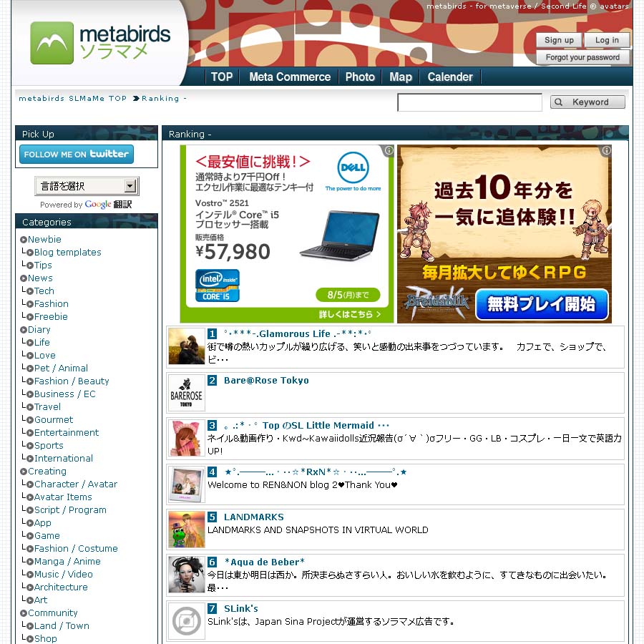644x644 pixels.
Task: Select the Travel category
Action: (x=47, y=407)
